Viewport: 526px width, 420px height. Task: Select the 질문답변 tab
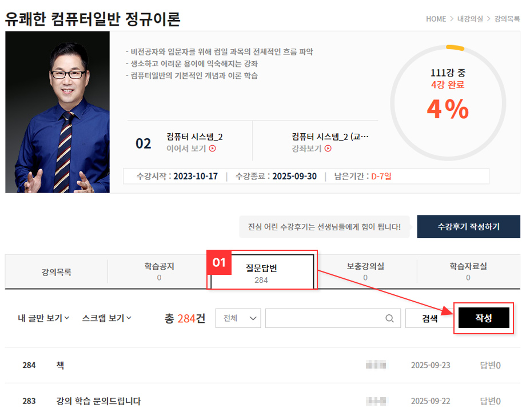pyautogui.click(x=261, y=273)
